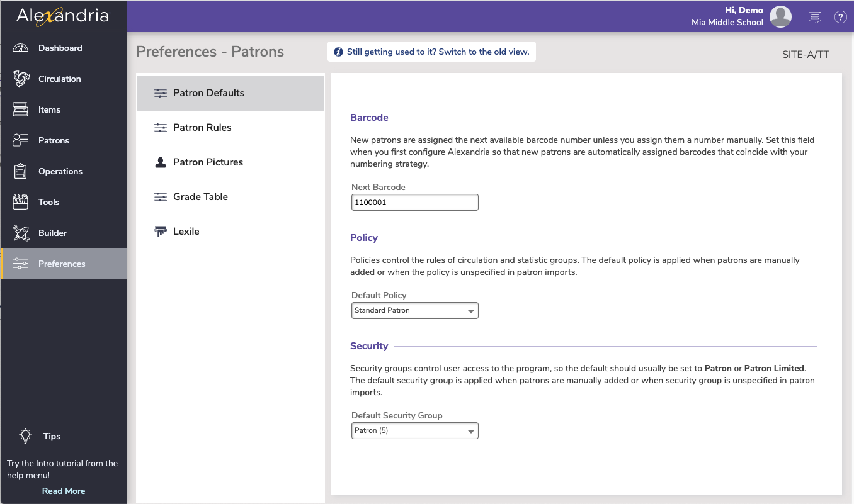Click inside the Next Barcode field

414,202
